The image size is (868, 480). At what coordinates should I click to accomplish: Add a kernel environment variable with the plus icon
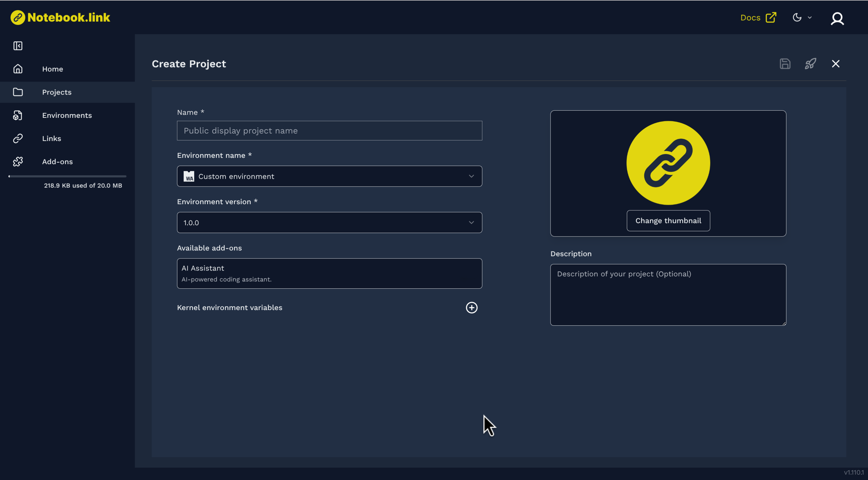point(472,308)
